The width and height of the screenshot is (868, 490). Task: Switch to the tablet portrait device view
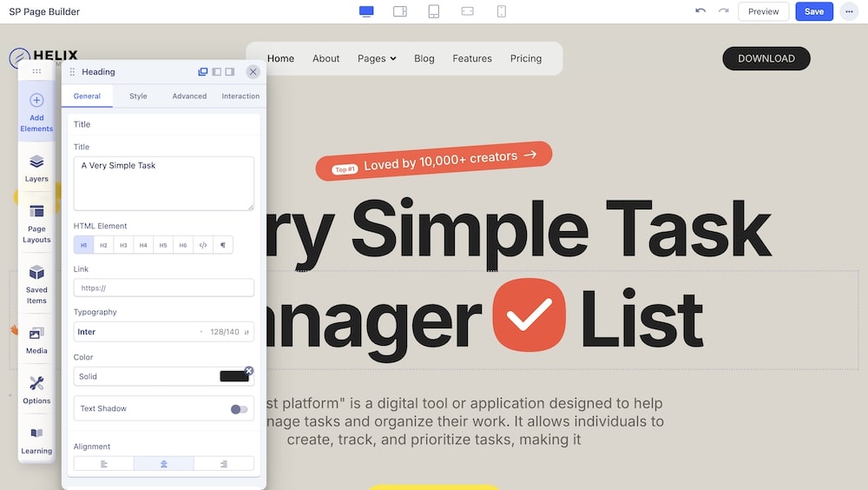coord(434,11)
